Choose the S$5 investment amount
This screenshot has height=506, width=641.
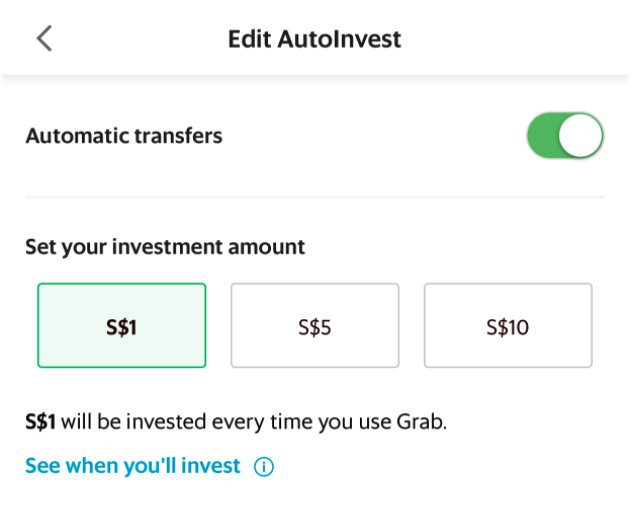click(315, 325)
